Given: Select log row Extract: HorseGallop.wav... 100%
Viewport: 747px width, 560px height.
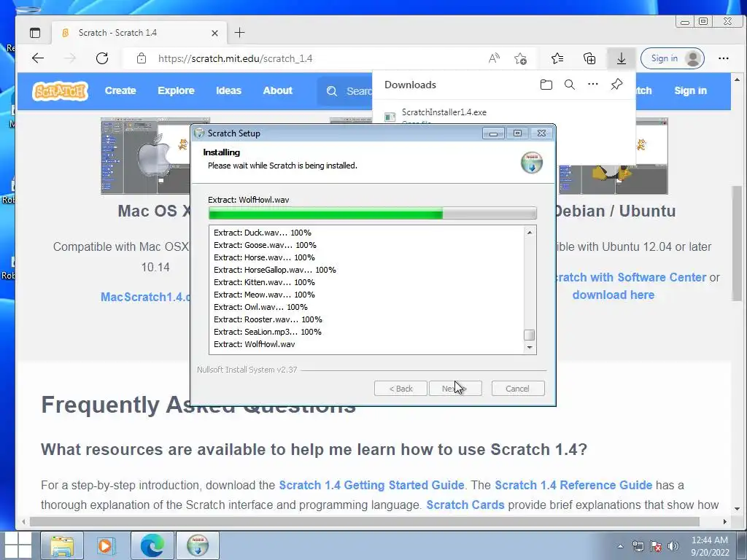Looking at the screenshot, I should [275, 270].
